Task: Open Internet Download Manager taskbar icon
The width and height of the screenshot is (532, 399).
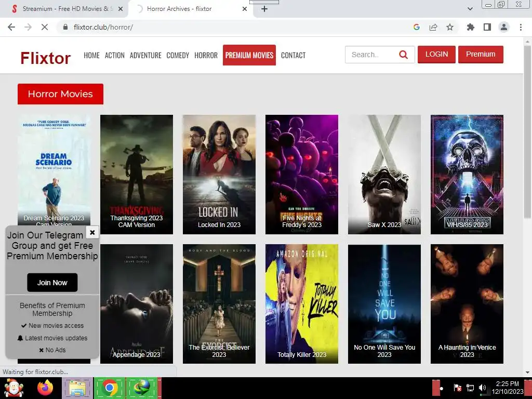Action: point(141,388)
